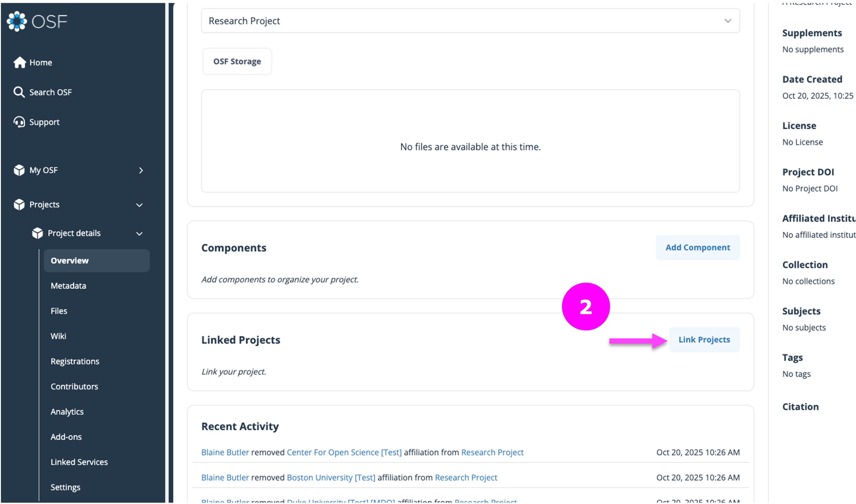Collapse the Project details chevron

point(139,234)
